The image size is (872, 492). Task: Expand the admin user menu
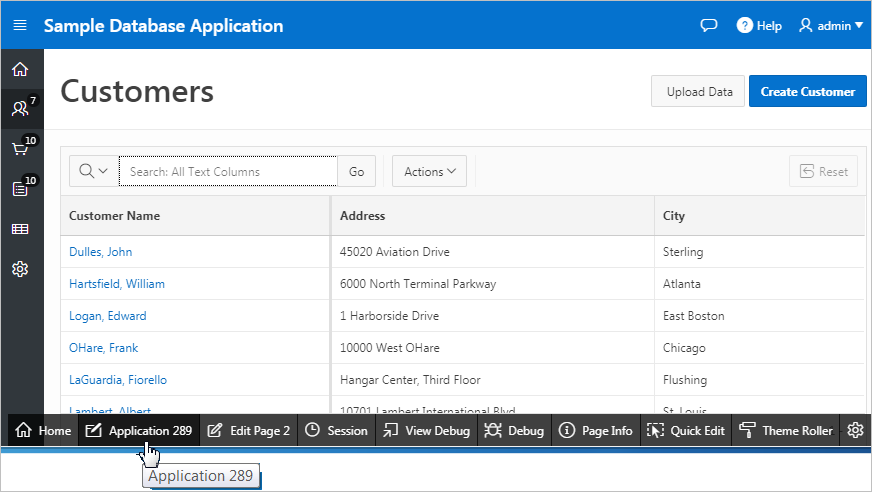point(830,26)
